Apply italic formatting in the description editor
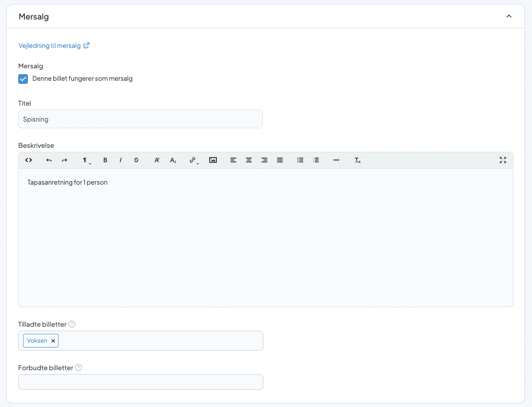Image resolution: width=532 pixels, height=407 pixels. coord(121,160)
